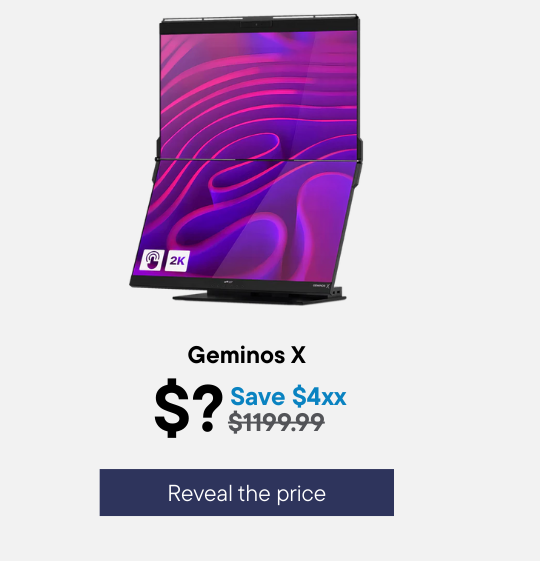Click the crossed-out $1199.99 original price
This screenshot has width=540, height=561.
click(x=276, y=422)
